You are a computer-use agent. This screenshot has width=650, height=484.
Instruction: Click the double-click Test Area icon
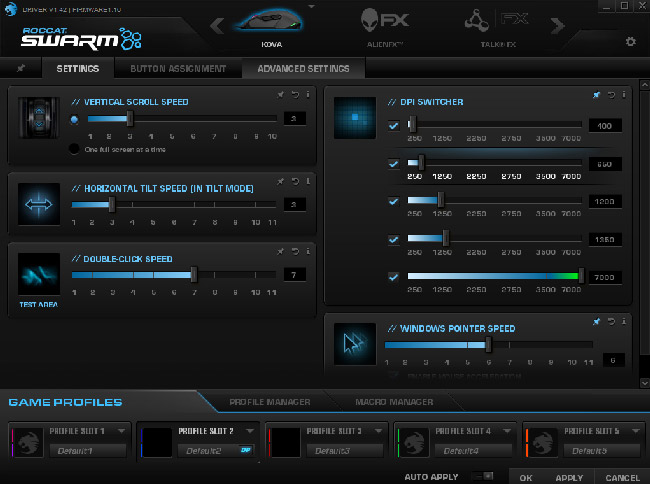point(39,274)
